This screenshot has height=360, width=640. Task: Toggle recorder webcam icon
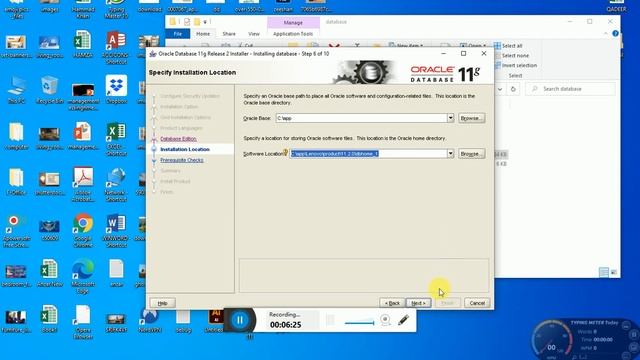[385, 320]
